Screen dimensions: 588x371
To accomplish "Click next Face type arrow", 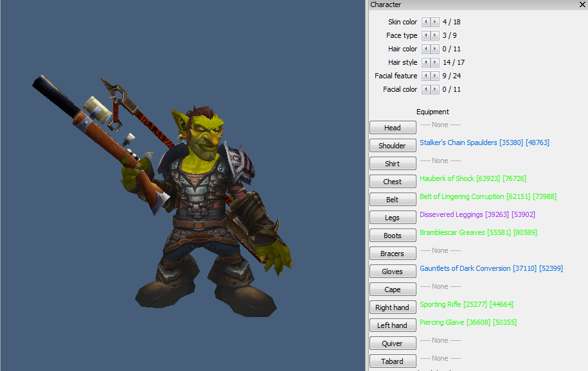I will [x=434, y=35].
